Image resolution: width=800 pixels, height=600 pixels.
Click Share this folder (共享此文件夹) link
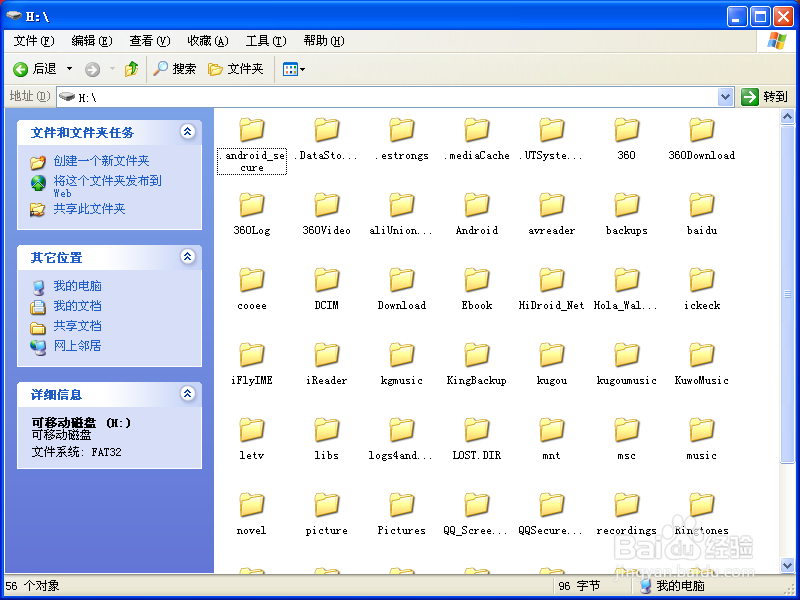[x=89, y=209]
